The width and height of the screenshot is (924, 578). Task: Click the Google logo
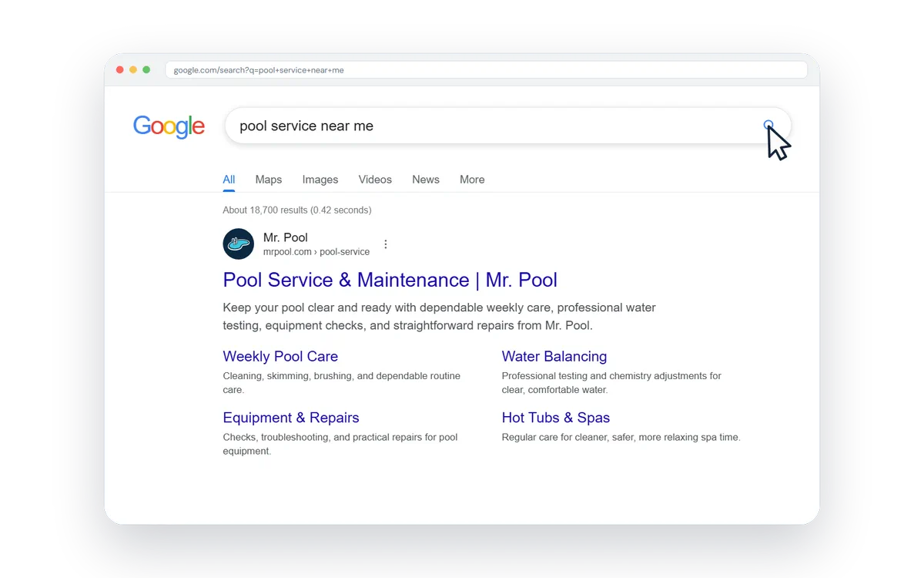pos(169,126)
